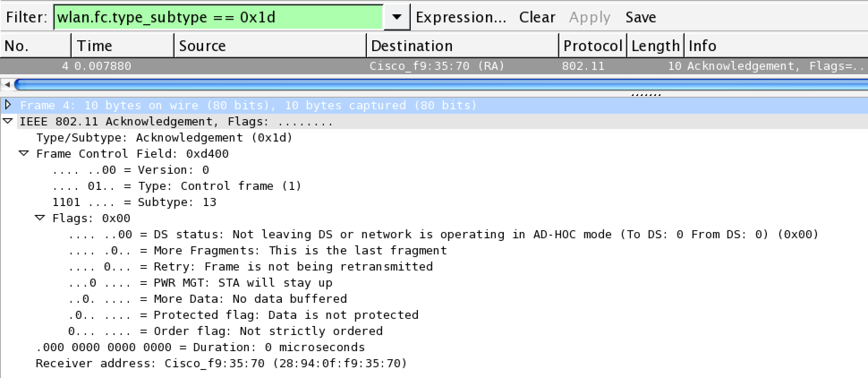Select the Receiver address field line

tap(221, 363)
